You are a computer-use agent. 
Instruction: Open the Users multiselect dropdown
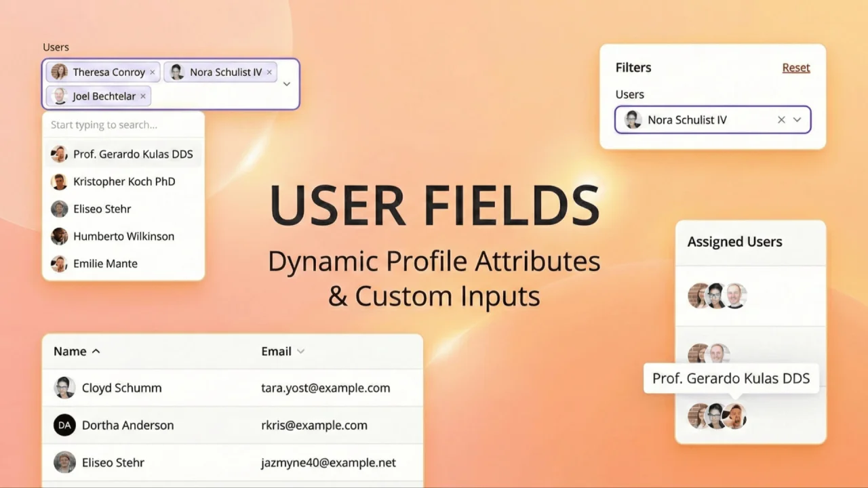pyautogui.click(x=286, y=83)
